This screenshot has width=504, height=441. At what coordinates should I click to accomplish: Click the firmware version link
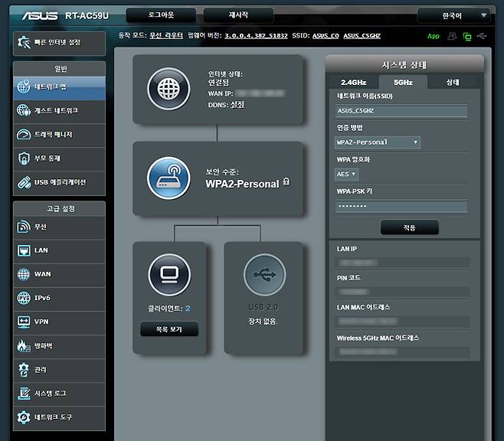256,36
